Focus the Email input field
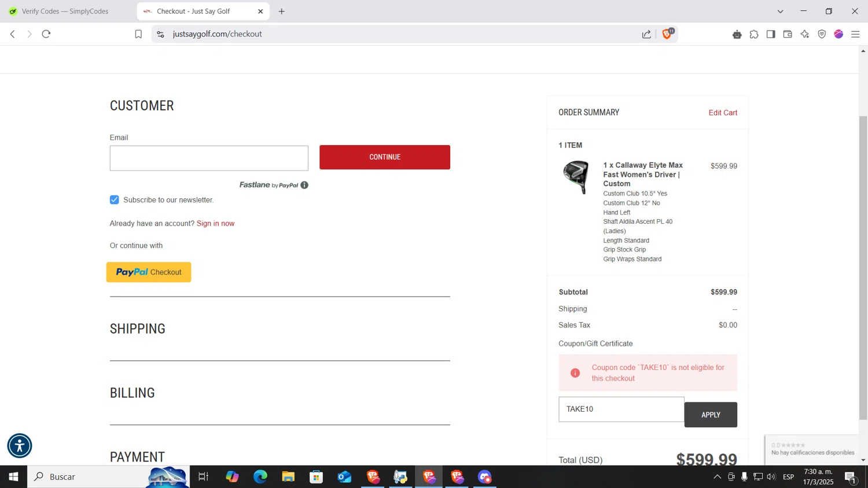 209,158
